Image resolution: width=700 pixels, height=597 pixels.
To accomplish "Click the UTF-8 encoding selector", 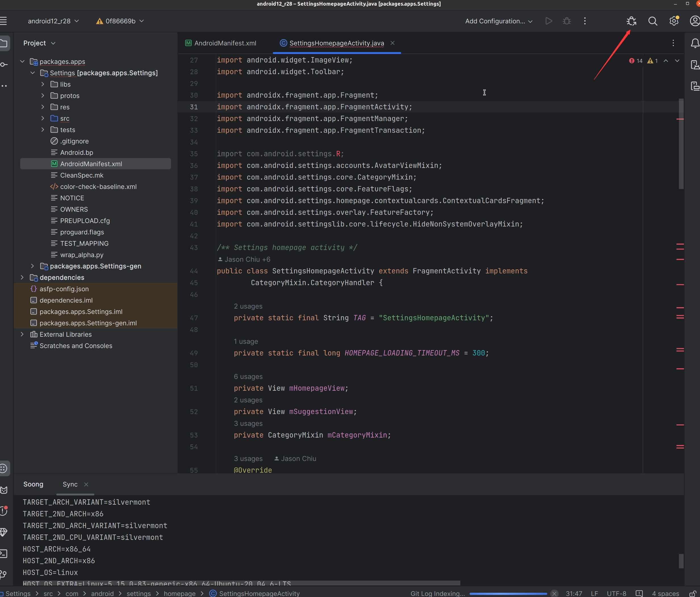I will click(x=616, y=593).
